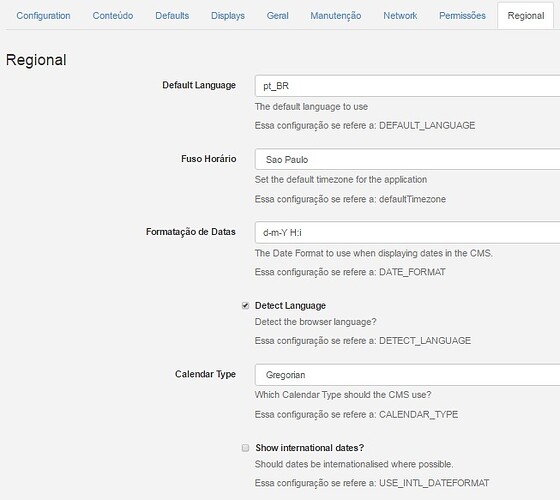Switch to the Network tab
The image size is (560, 500).
pyautogui.click(x=400, y=16)
